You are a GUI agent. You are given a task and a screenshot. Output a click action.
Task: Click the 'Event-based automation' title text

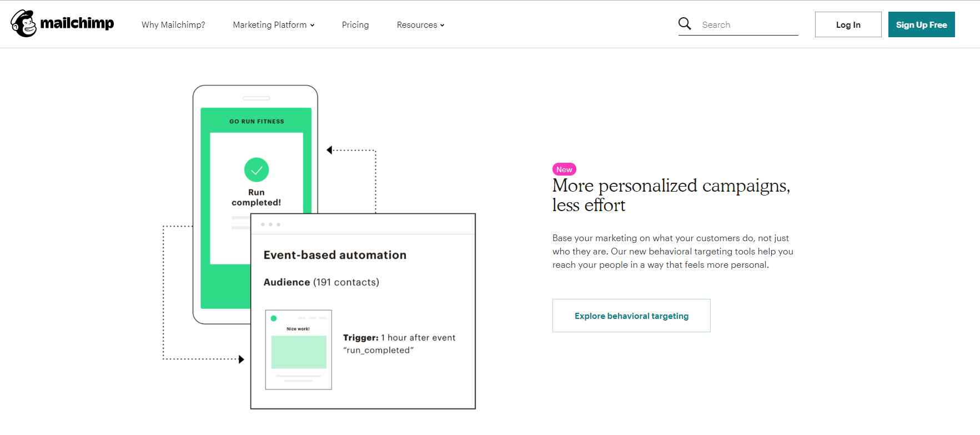point(335,255)
